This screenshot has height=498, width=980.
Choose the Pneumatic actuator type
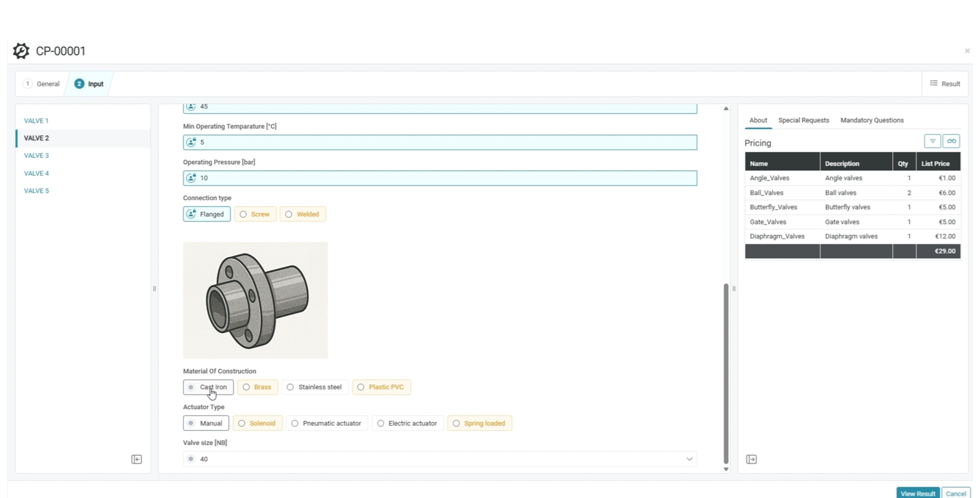coord(327,423)
